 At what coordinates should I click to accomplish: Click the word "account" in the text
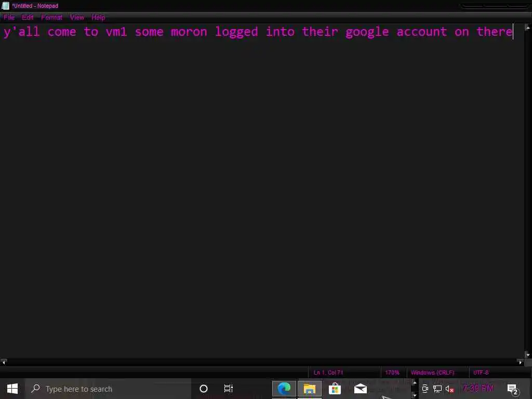pyautogui.click(x=422, y=32)
